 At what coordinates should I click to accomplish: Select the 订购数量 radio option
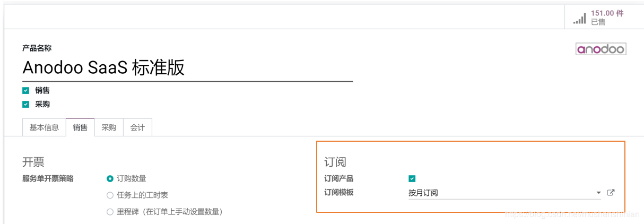(110, 179)
